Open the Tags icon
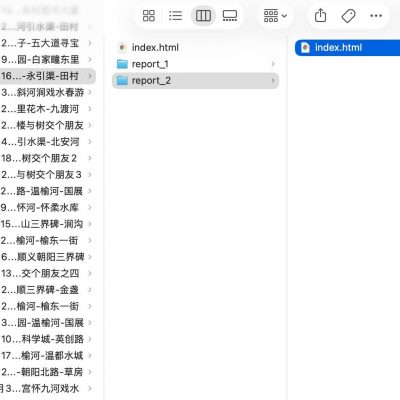This screenshot has height=400, width=400. (x=348, y=16)
